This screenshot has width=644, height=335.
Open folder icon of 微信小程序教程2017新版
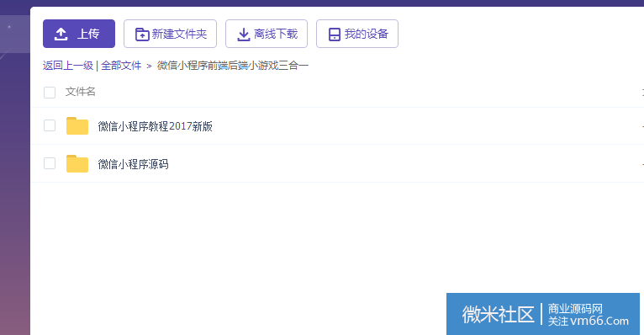(x=77, y=125)
